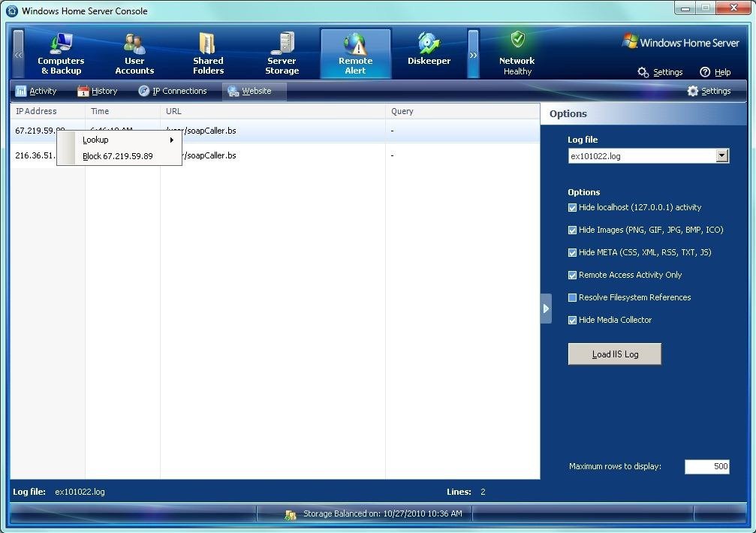Sort by the URL column header
Viewport: 756px width, 533px height.
(273, 111)
